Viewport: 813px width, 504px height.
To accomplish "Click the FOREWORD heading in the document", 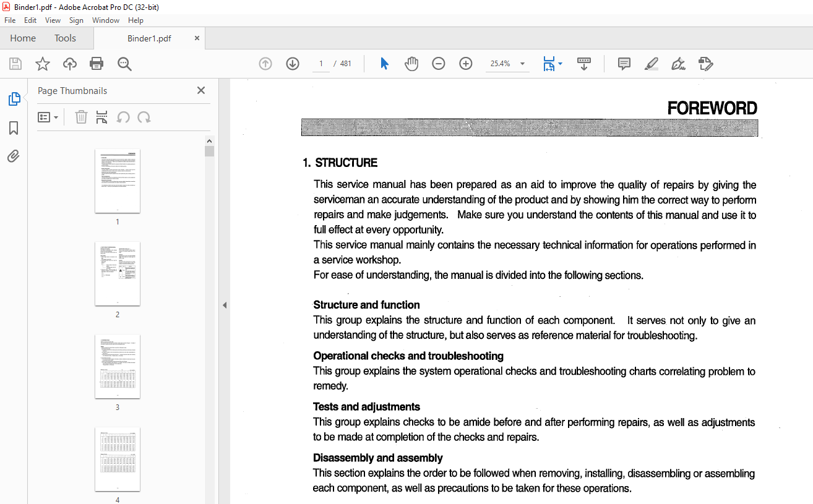I will pyautogui.click(x=712, y=109).
